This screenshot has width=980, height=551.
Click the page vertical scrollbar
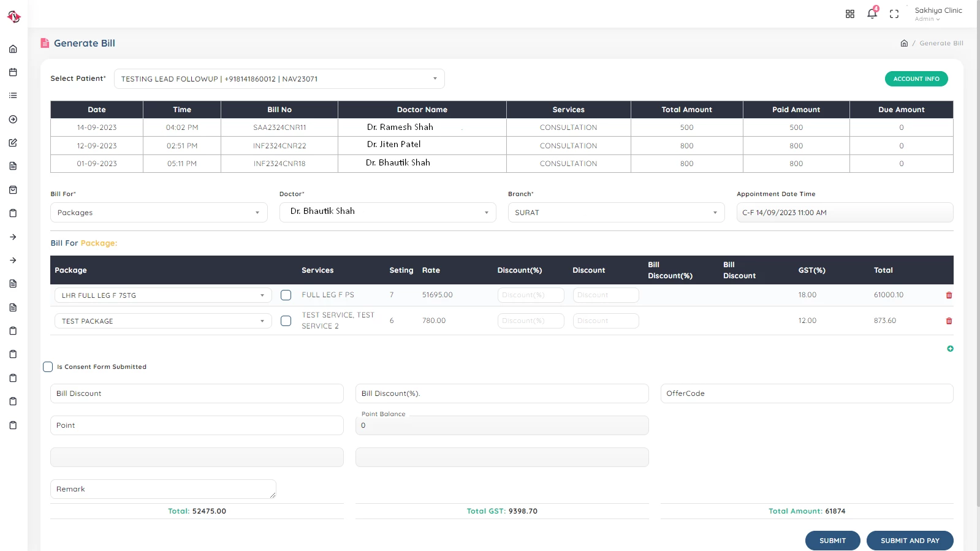pyautogui.click(x=978, y=254)
